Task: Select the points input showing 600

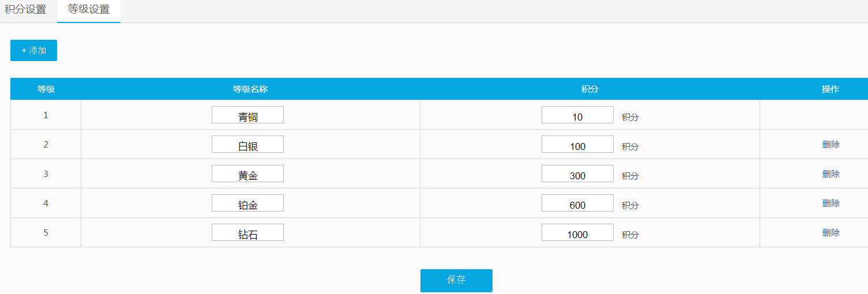Action: tap(577, 203)
